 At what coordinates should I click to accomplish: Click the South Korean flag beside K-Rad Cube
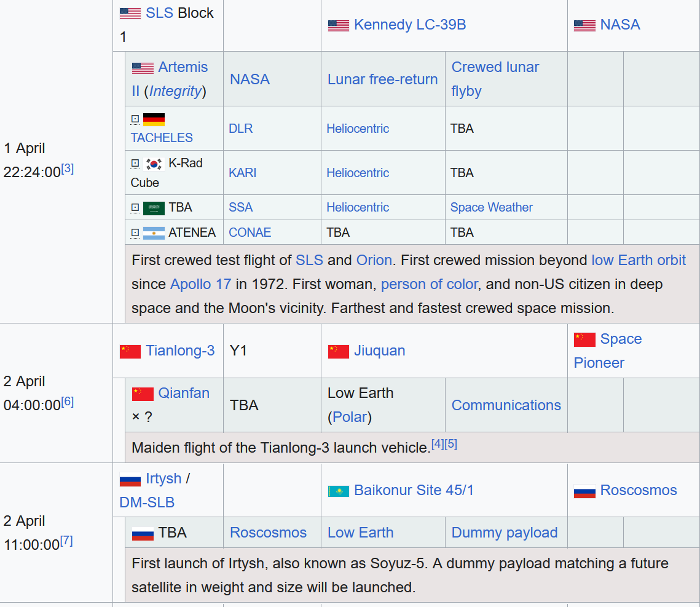(154, 164)
